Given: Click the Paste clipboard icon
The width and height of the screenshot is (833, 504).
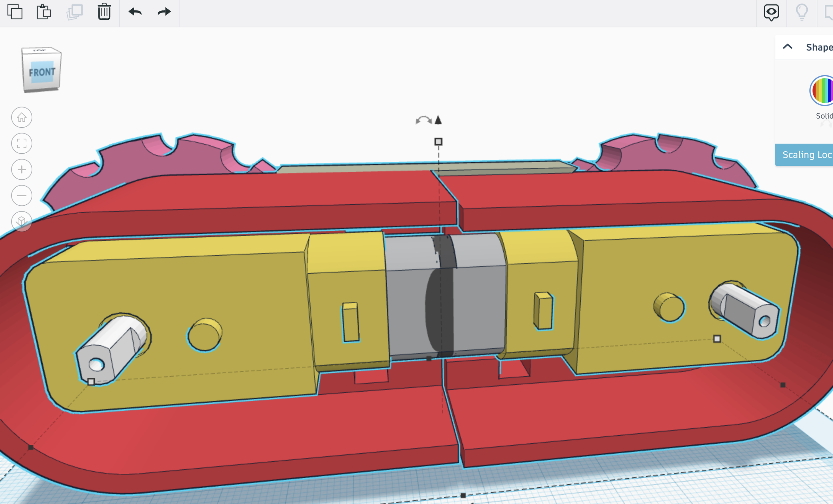Looking at the screenshot, I should pyautogui.click(x=44, y=12).
